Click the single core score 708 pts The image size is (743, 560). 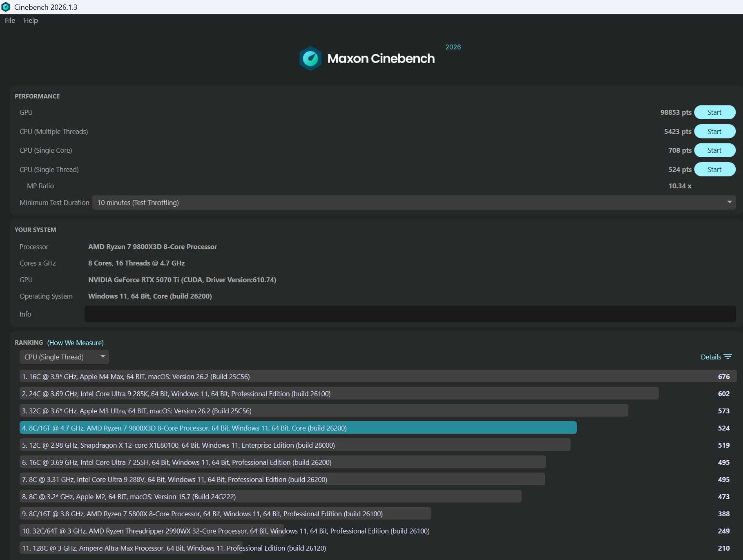pyautogui.click(x=680, y=150)
